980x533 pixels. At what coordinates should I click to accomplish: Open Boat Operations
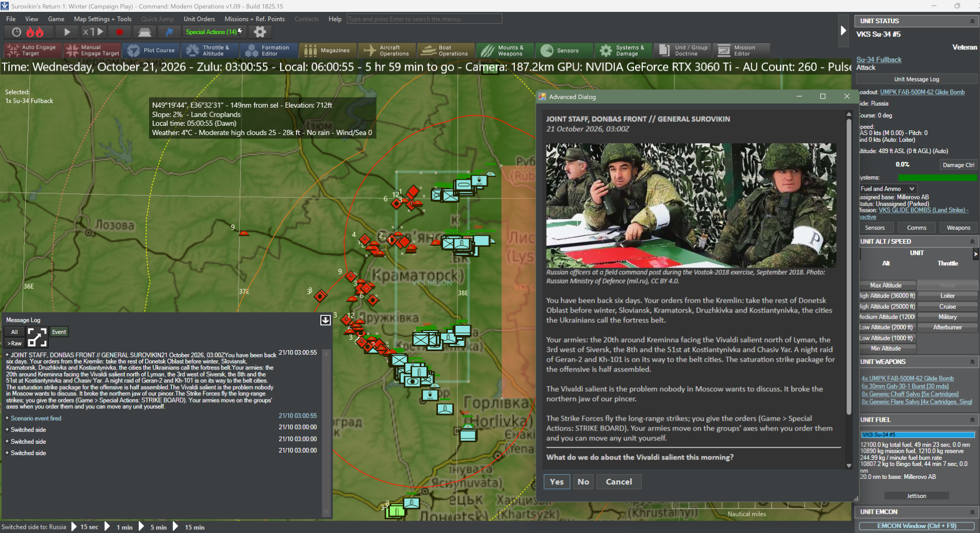[446, 51]
